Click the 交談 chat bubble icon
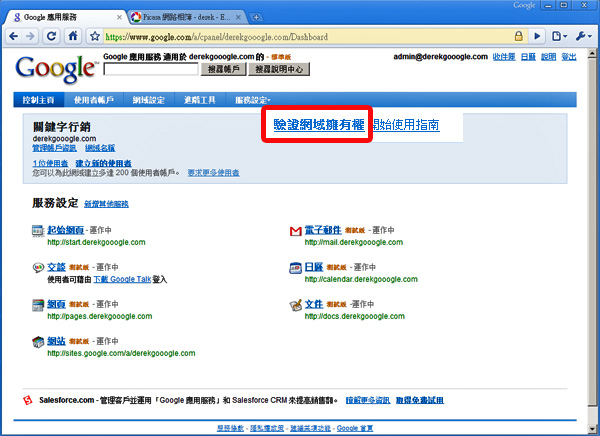 tap(38, 267)
